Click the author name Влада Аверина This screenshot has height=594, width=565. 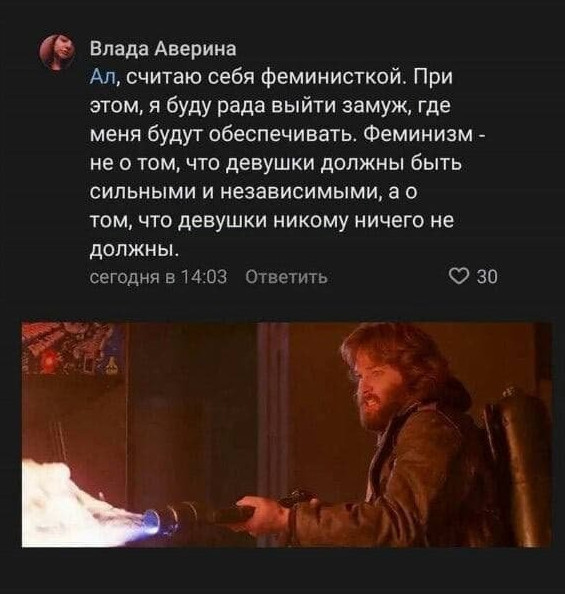(163, 49)
